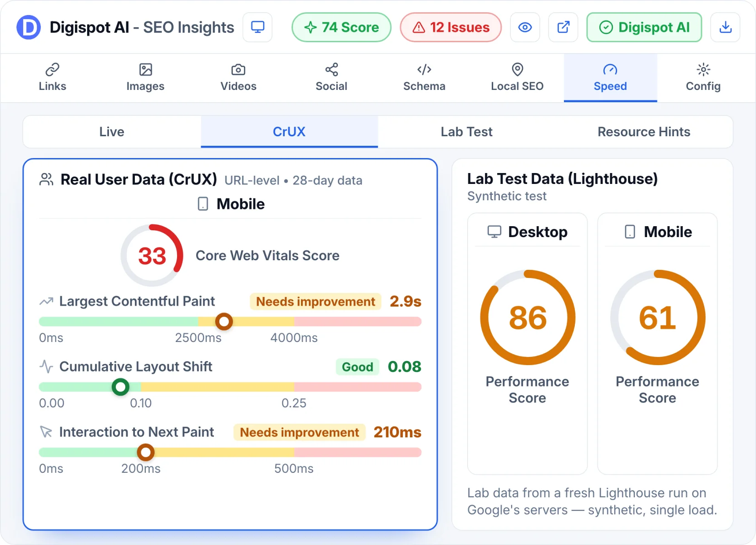Image resolution: width=756 pixels, height=545 pixels.
Task: Click the URL-level 28-day data text
Action: [293, 180]
